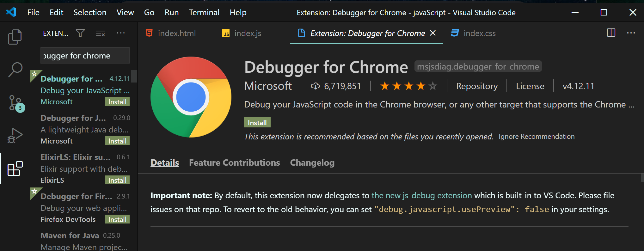Show the Details section

165,162
